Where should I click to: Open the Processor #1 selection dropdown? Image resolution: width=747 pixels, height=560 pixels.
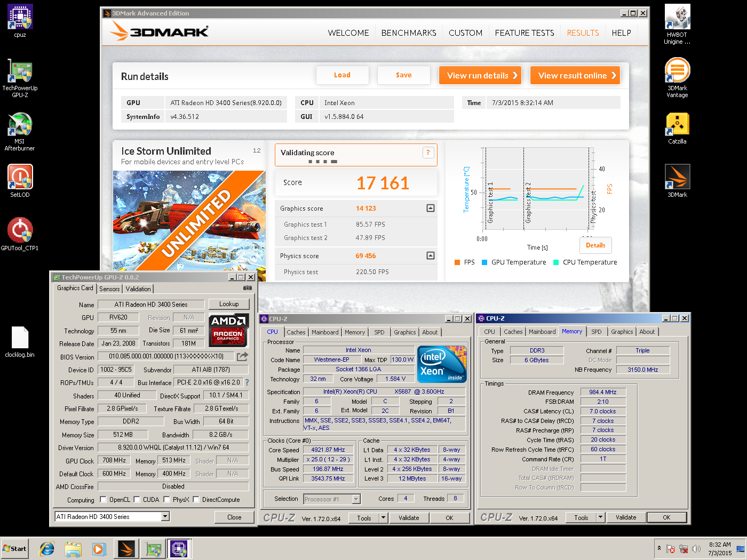(356, 499)
